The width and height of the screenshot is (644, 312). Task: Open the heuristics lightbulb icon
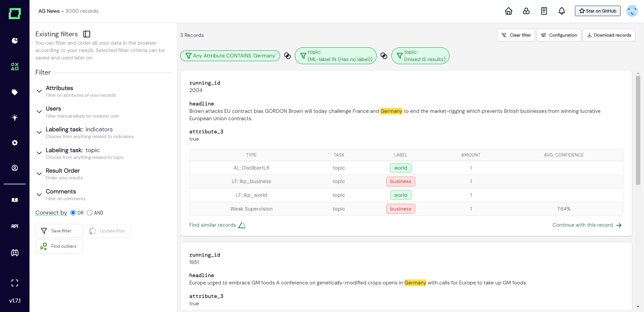(x=15, y=118)
